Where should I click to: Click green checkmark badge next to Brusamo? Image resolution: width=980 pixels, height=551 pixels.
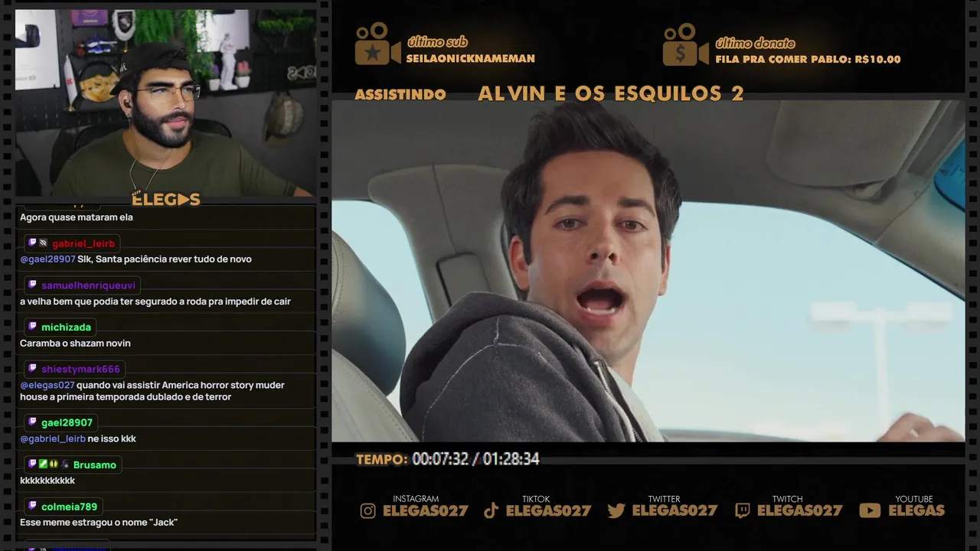(43, 464)
